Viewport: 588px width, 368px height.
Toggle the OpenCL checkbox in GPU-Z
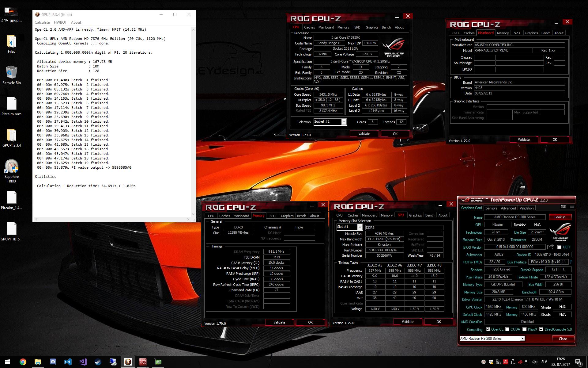click(488, 329)
